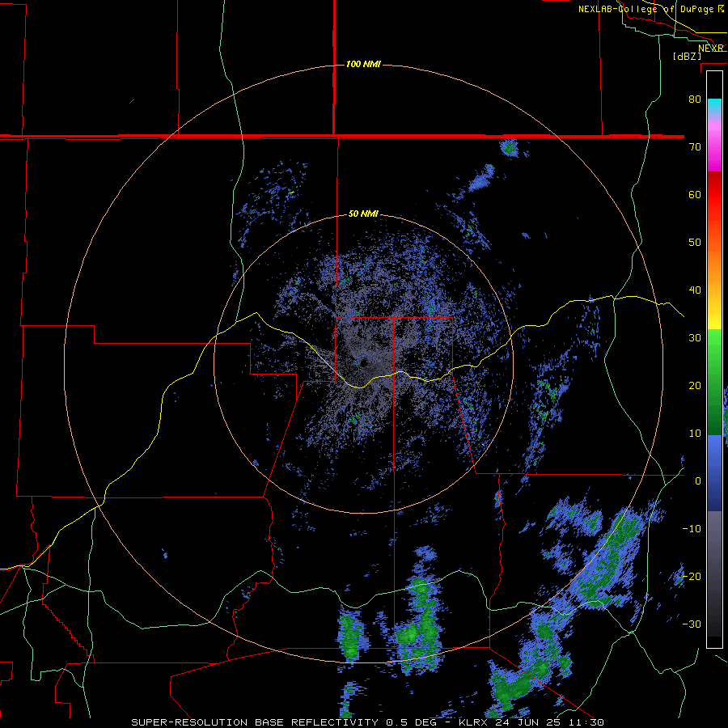Screen dimensions: 728x728
Task: Click the 60 value on dBZ scale
Action: (x=695, y=194)
